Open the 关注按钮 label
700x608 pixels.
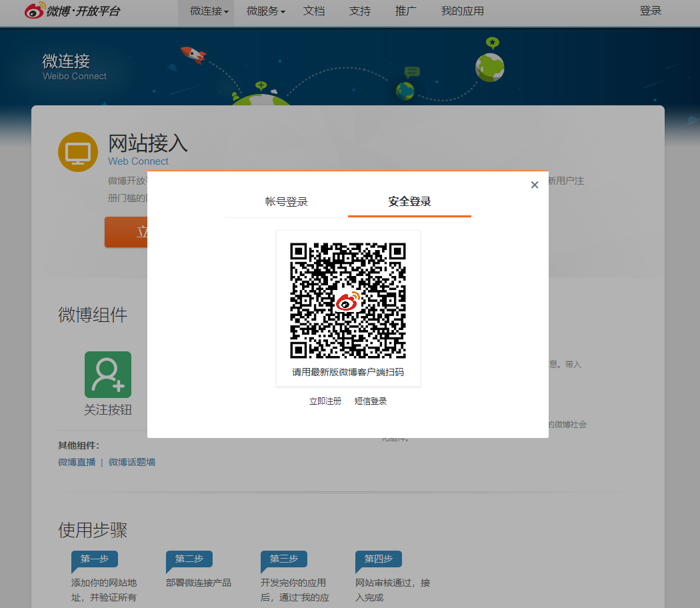tap(108, 410)
